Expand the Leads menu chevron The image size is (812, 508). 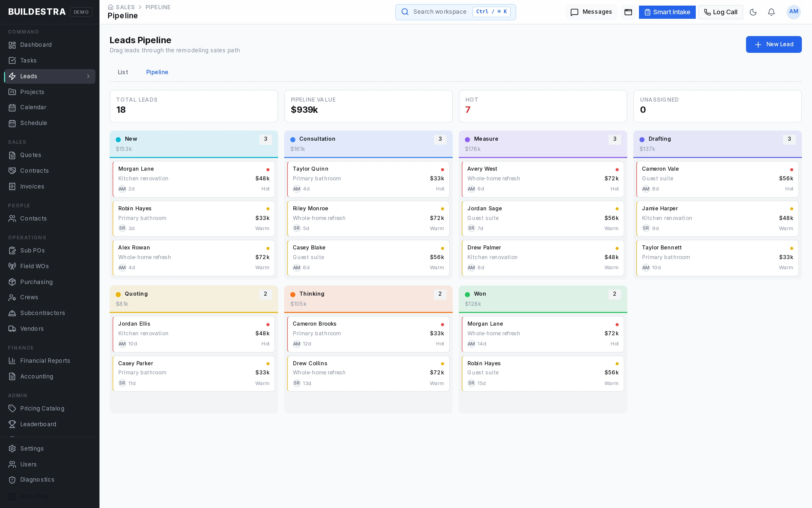88,76
